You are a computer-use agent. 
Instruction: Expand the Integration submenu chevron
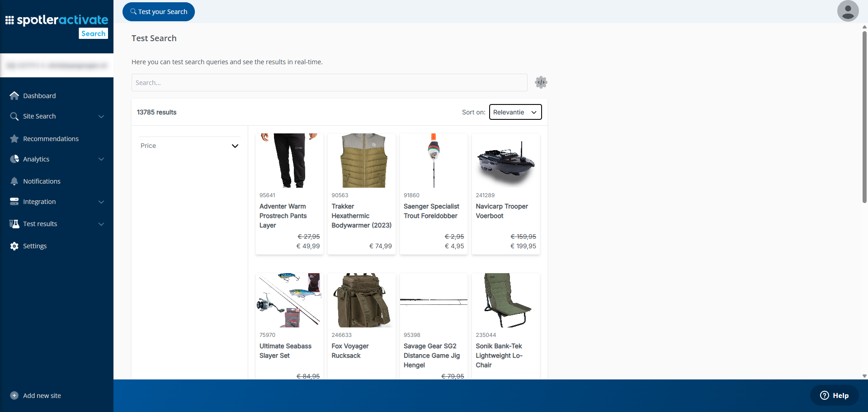[x=101, y=202]
